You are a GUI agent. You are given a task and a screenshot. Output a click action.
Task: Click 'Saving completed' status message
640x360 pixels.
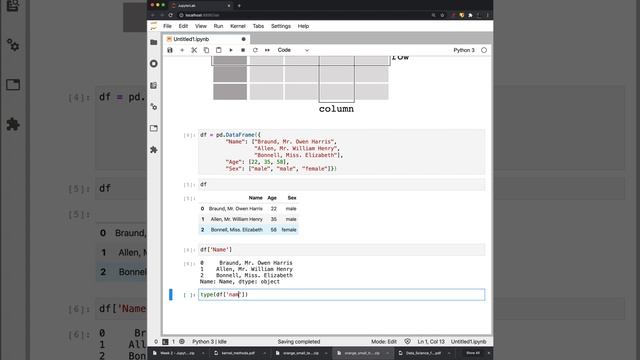299,342
